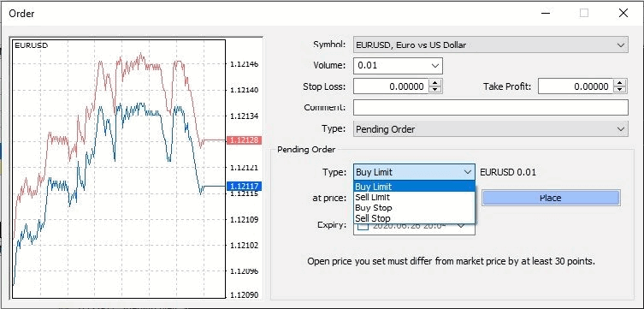Click the EURUSD label on the chart

tap(31, 45)
